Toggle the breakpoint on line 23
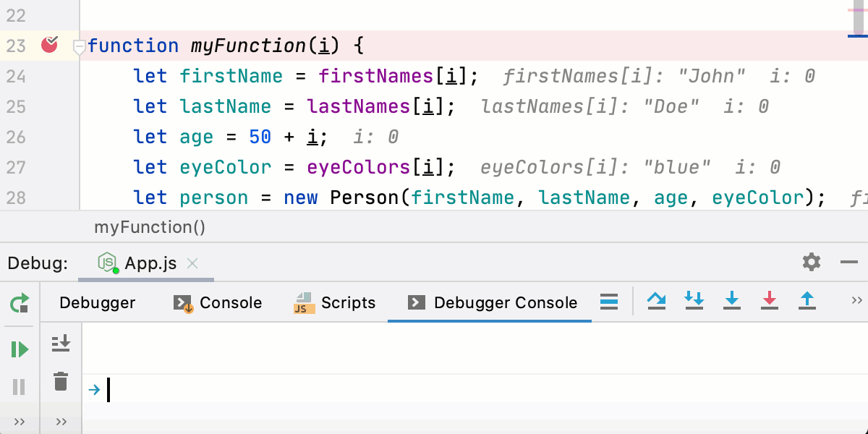 point(49,46)
